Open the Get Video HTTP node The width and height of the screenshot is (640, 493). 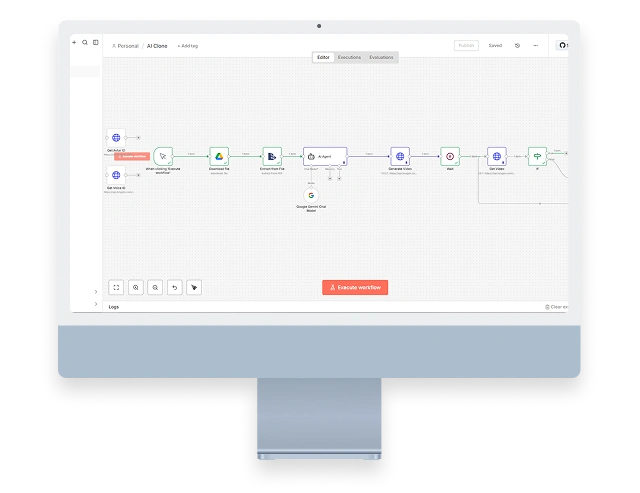[x=497, y=156]
